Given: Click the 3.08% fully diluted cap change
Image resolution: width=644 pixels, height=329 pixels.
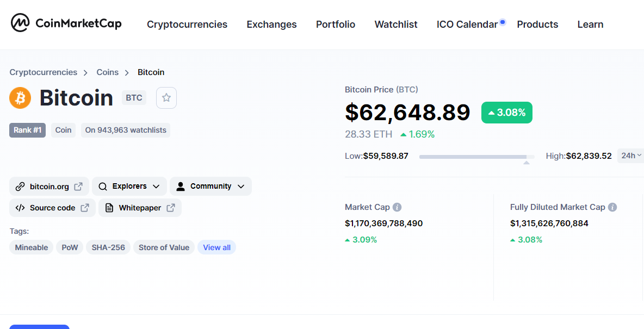Looking at the screenshot, I should click(526, 240).
